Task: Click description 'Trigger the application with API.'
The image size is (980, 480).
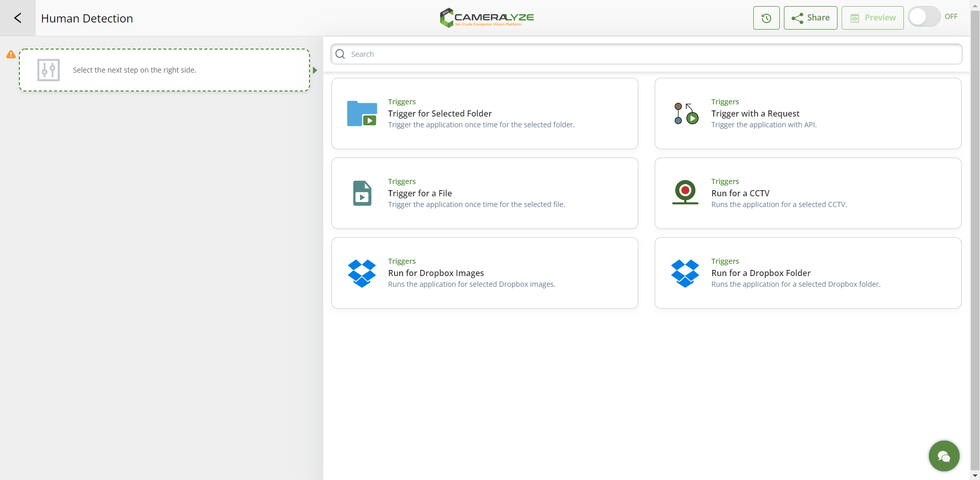Action: pyautogui.click(x=764, y=125)
